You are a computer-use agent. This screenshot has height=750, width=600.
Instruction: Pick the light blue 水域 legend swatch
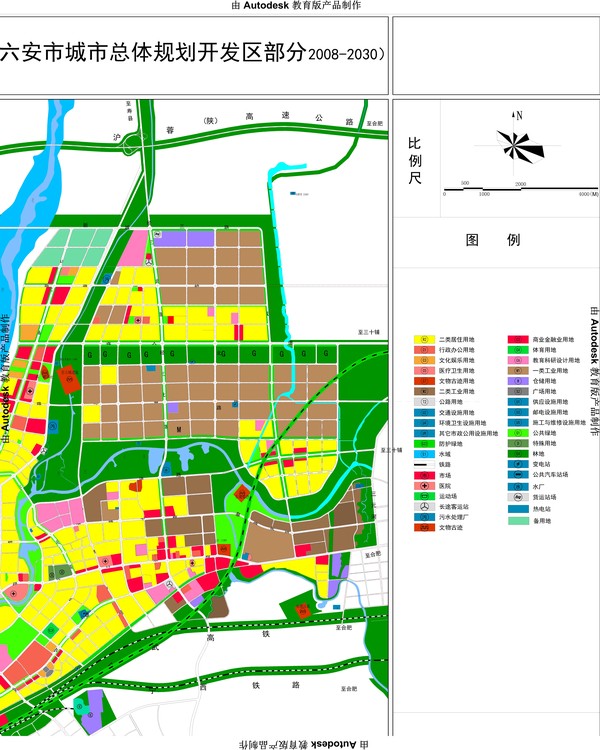click(424, 454)
